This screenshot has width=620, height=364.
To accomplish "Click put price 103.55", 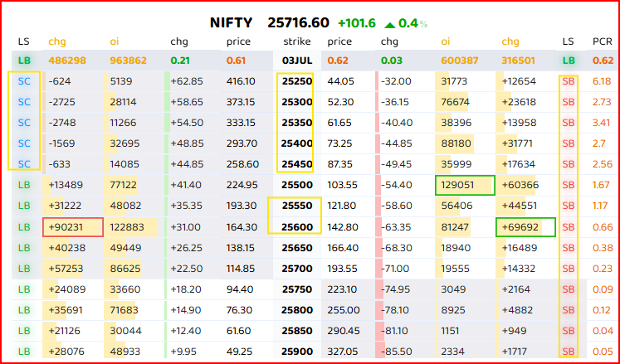I will 343,185.
